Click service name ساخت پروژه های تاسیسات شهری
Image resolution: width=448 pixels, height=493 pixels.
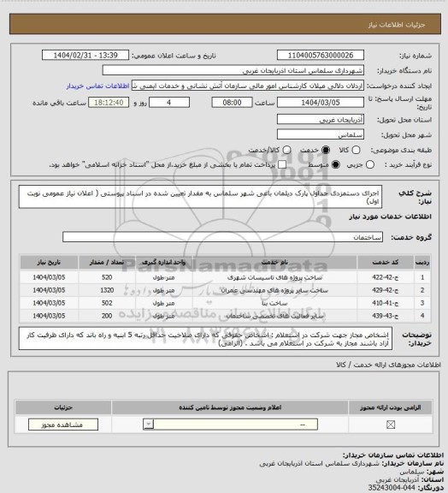274,277
